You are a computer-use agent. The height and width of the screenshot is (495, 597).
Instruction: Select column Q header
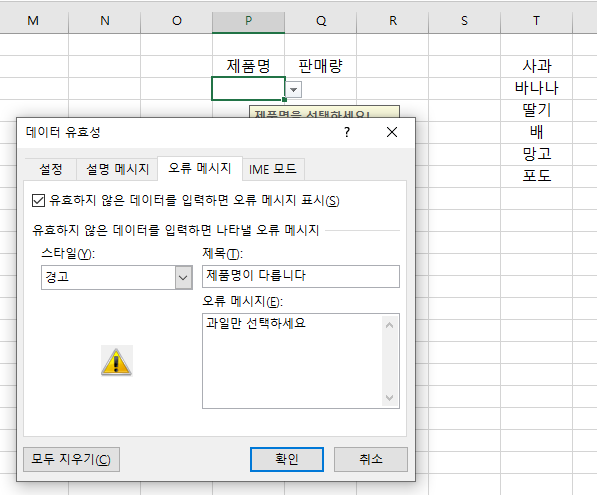[x=321, y=21]
